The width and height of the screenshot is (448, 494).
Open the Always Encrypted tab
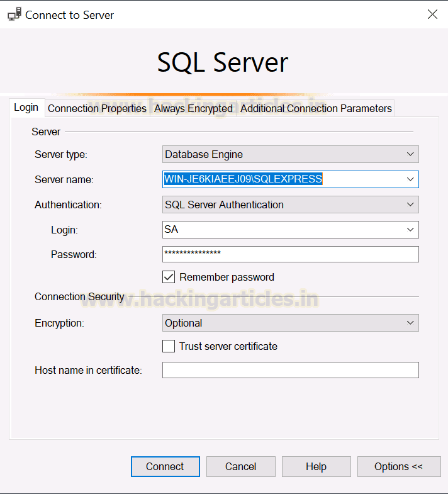pyautogui.click(x=193, y=108)
